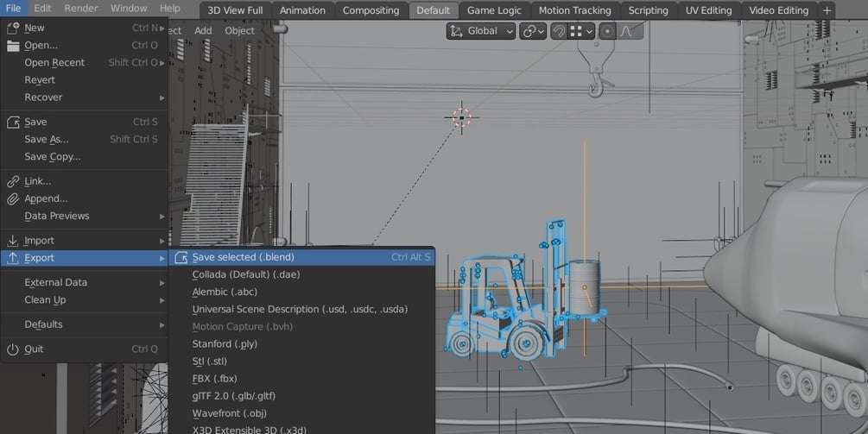This screenshot has width=868, height=434.
Task: Click the 3D cursor in the viewport
Action: (462, 117)
